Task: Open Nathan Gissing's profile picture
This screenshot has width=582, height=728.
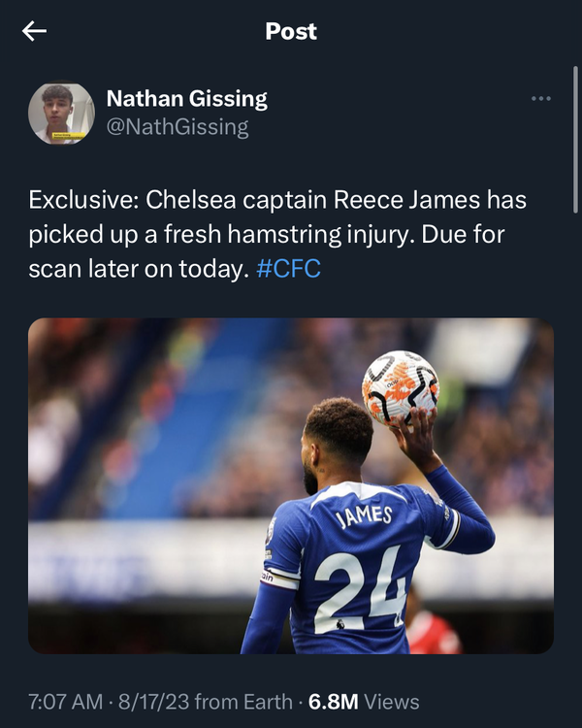Action: (x=61, y=113)
